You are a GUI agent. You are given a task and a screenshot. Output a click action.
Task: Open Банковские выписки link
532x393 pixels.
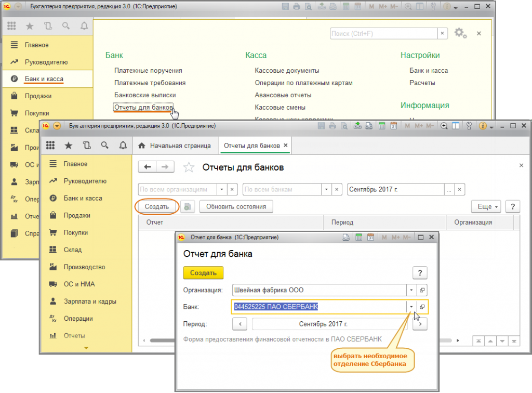pos(145,95)
